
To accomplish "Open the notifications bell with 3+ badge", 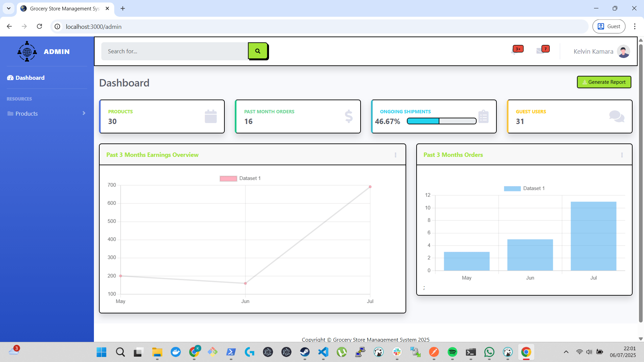I will coord(515,51).
